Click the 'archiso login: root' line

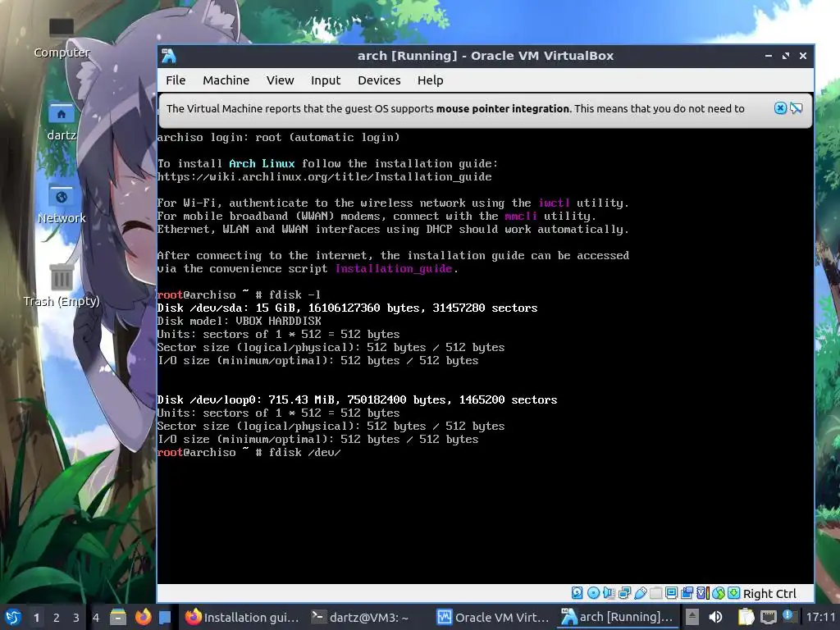point(278,138)
